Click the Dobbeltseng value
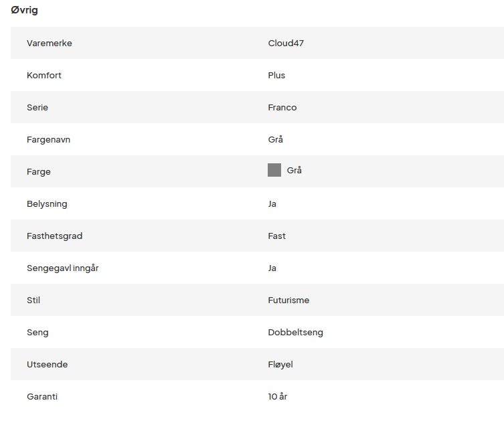 coord(295,332)
